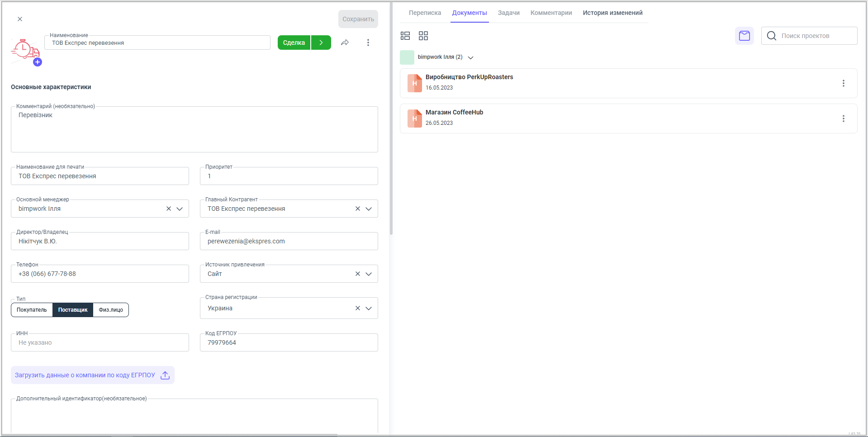868x437 pixels.
Task: Open the Источник привлечения dropdown
Action: pyautogui.click(x=369, y=274)
